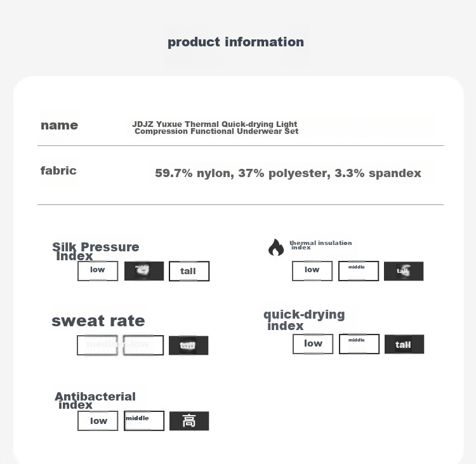Click the JDJZ Yuxue product name text
The width and height of the screenshot is (476, 464).
pyautogui.click(x=215, y=128)
